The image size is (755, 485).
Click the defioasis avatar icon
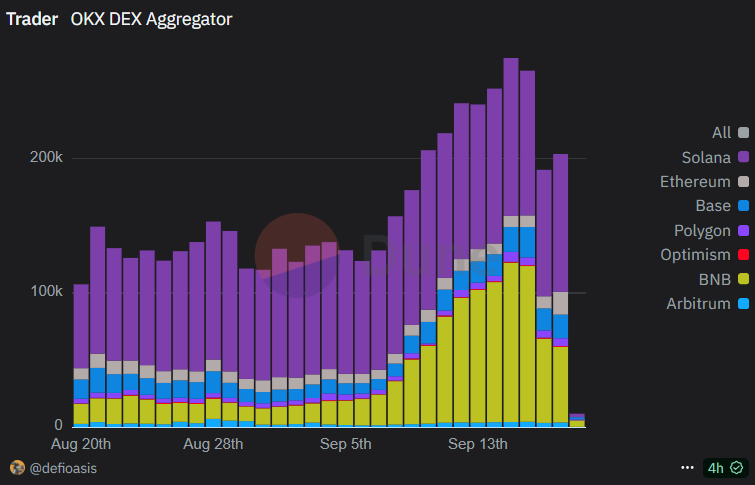pos(17,468)
